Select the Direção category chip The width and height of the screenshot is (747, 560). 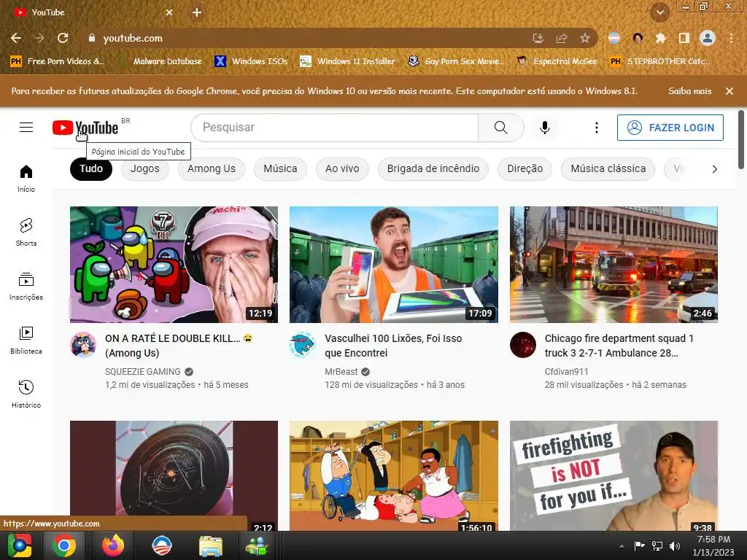point(525,169)
